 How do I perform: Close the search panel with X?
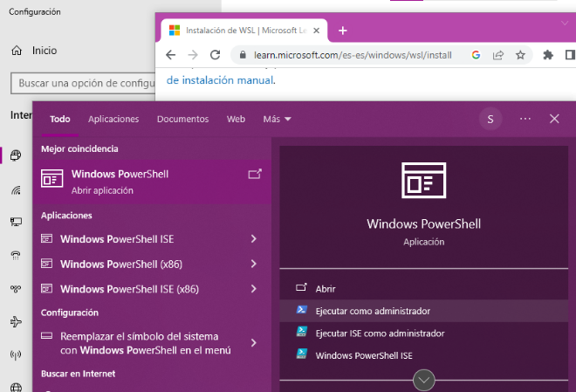[554, 119]
